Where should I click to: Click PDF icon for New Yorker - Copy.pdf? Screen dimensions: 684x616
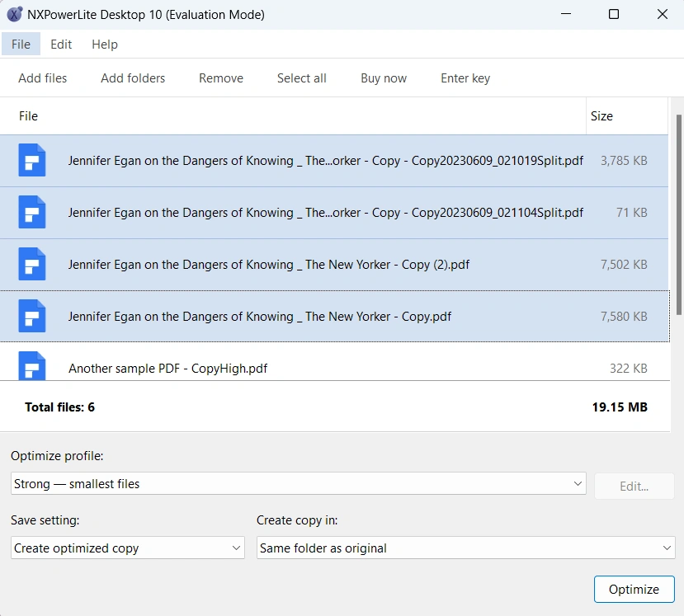(x=32, y=316)
